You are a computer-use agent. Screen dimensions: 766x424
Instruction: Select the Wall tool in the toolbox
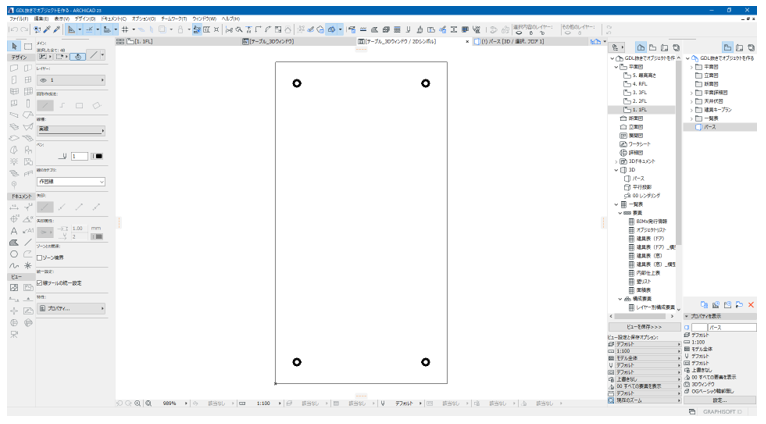point(14,68)
